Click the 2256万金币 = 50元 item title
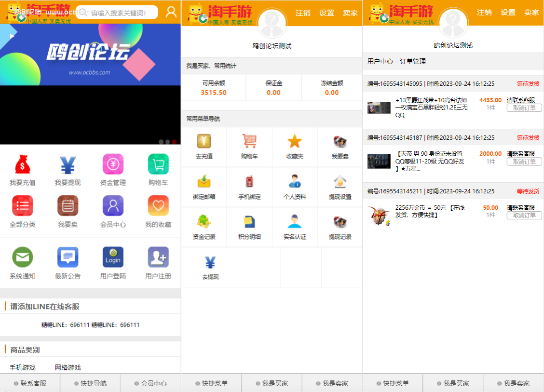Image resolution: width=544 pixels, height=392 pixels. [x=430, y=211]
